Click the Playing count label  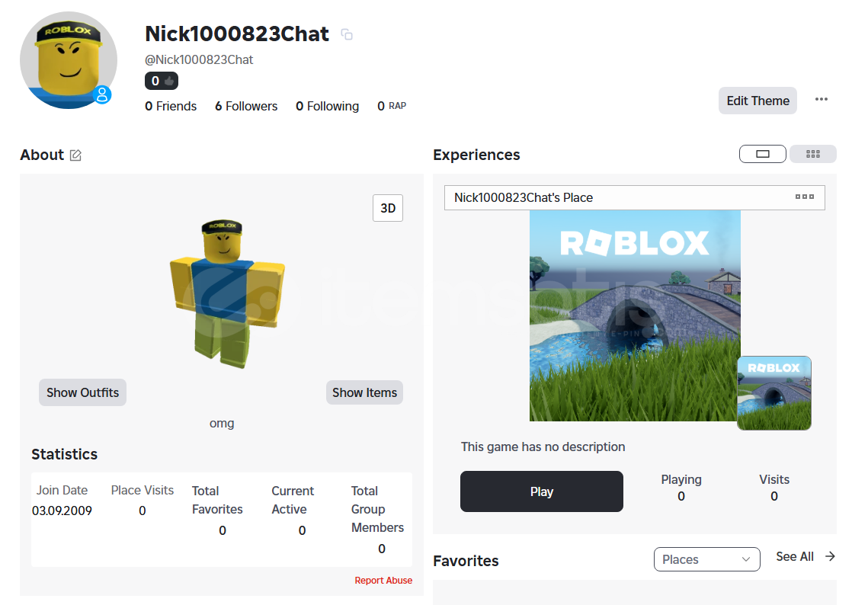681,479
